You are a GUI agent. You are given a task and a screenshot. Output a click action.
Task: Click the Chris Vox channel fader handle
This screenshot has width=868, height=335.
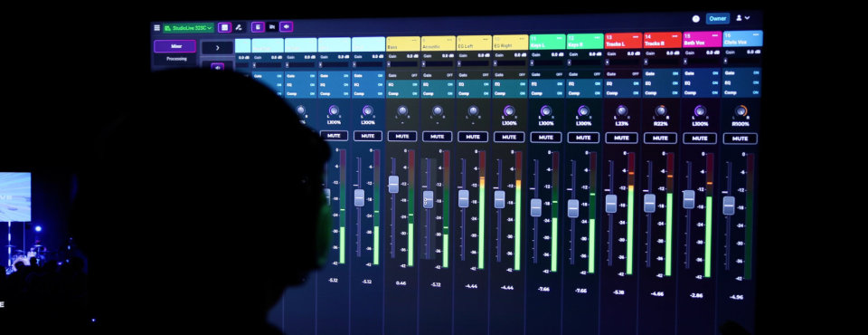click(729, 206)
